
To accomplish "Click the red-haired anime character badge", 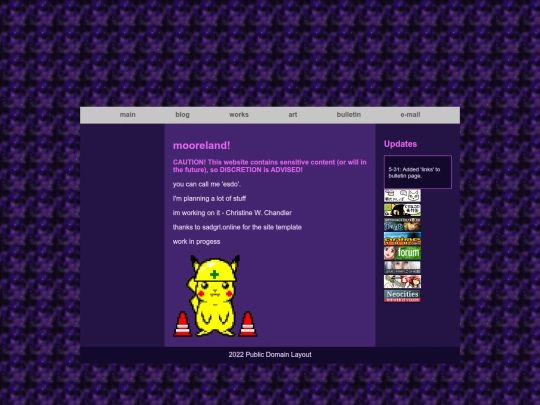I will pos(402,282).
